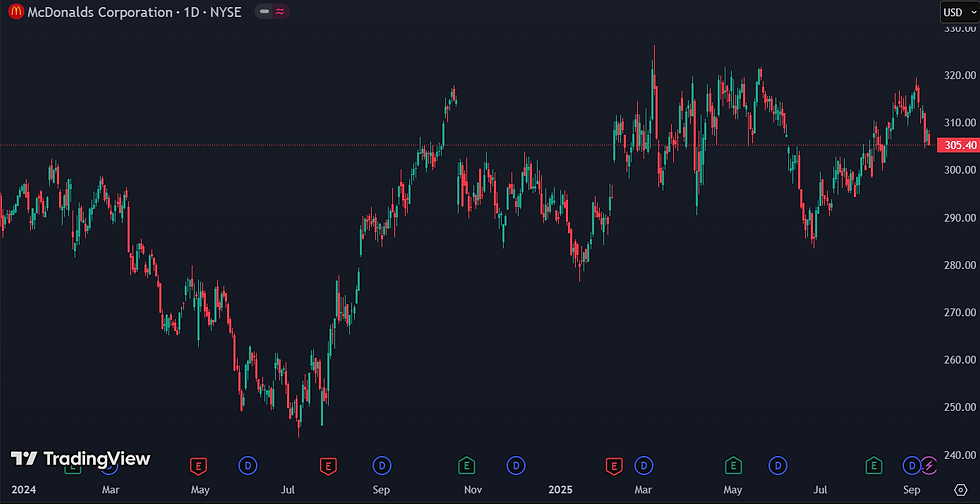Open red earnings marker near May 2024
This screenshot has height=504, width=980.
(198, 465)
